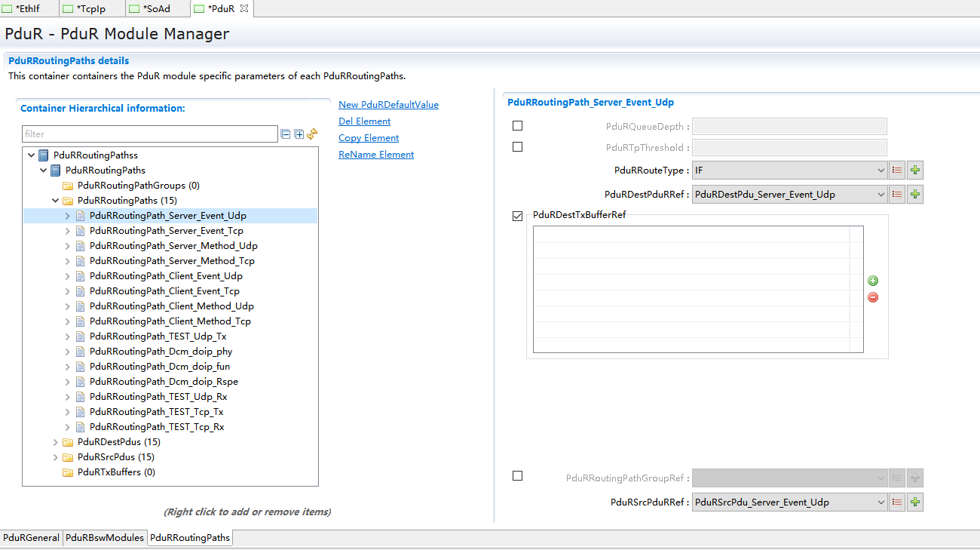Open the PduRRouteType dropdown
Screen dimensions: 980x550
point(789,171)
